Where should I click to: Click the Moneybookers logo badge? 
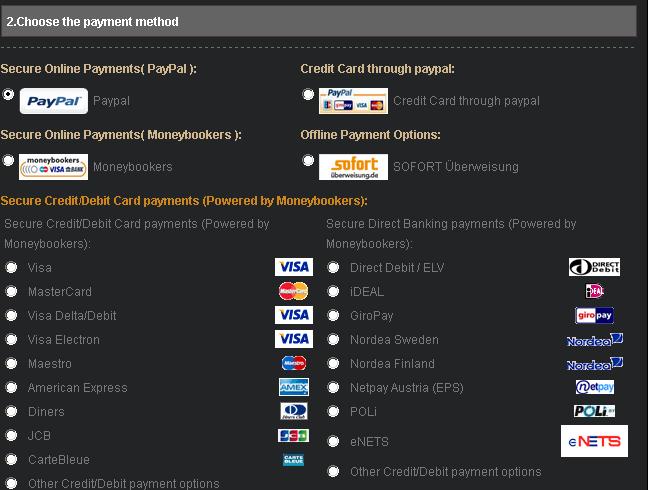(53, 167)
